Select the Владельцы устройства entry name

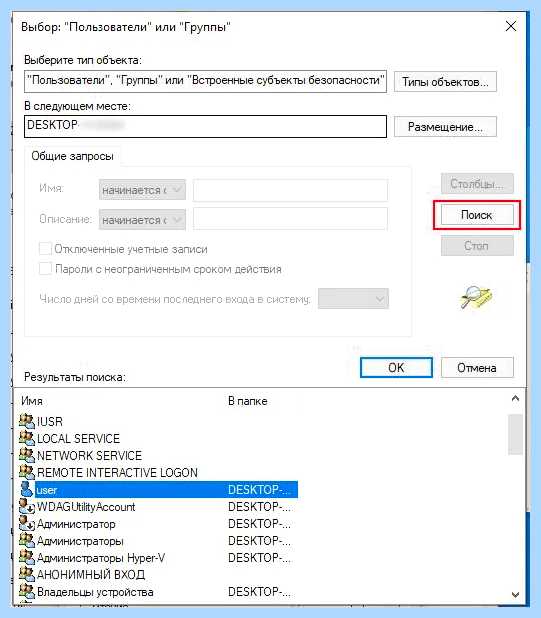click(95, 592)
